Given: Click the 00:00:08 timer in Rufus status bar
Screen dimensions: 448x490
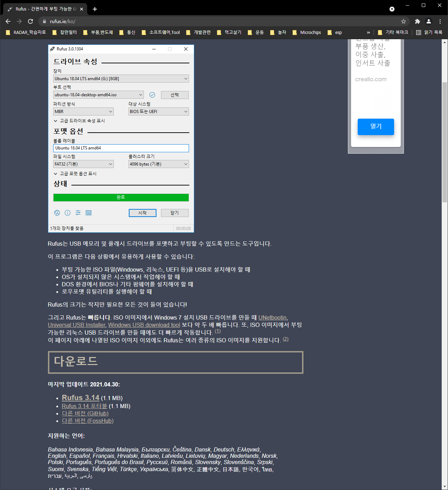Looking at the screenshot, I should [183, 229].
